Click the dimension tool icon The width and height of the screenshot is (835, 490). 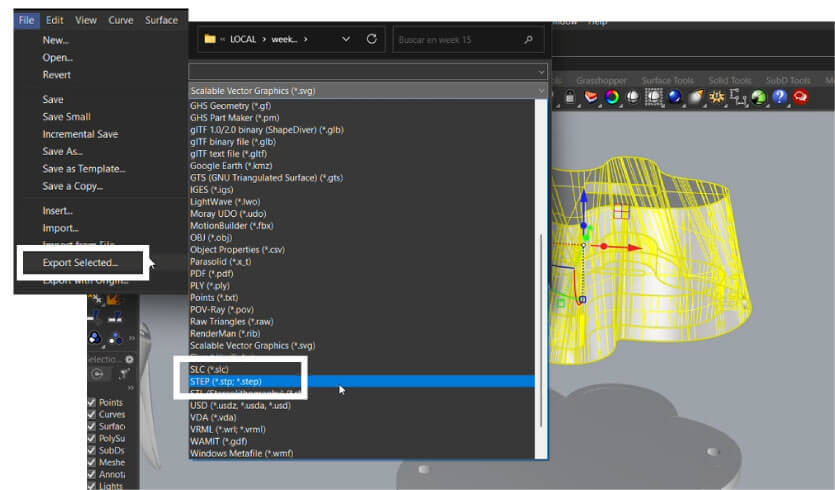pos(738,97)
